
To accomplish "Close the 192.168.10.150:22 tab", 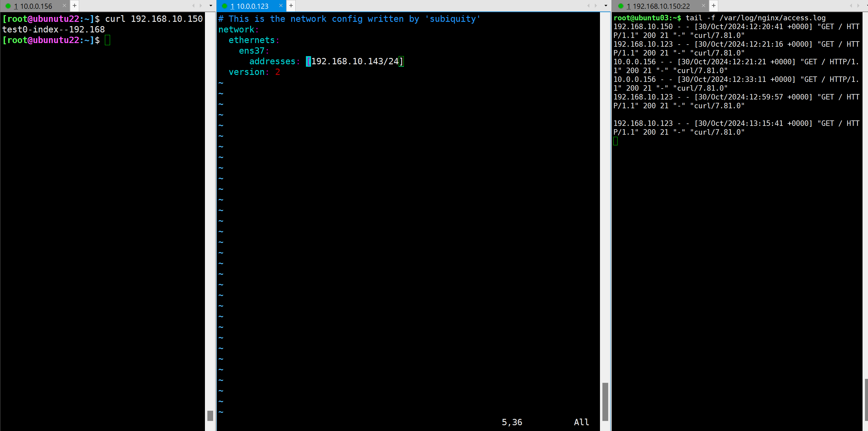I will pos(703,5).
